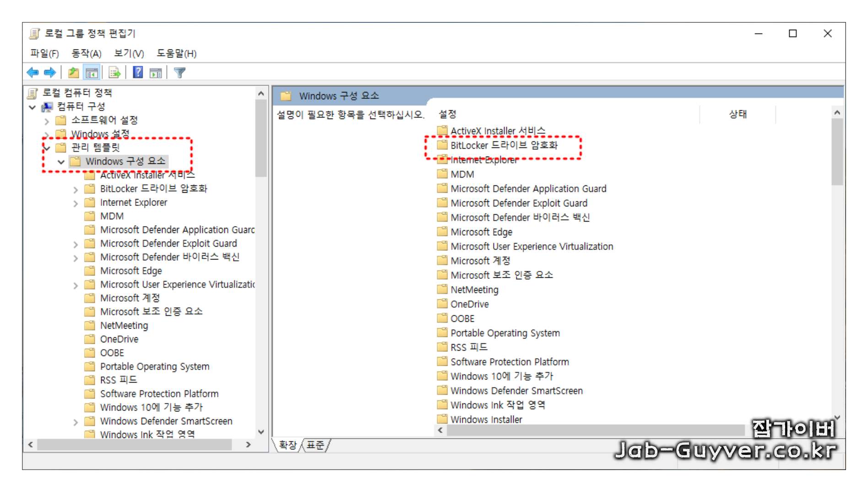Image resolution: width=868 pixels, height=492 pixels.
Task: Expand Microsoft User Experience Virtualization in tree
Action: coord(76,286)
